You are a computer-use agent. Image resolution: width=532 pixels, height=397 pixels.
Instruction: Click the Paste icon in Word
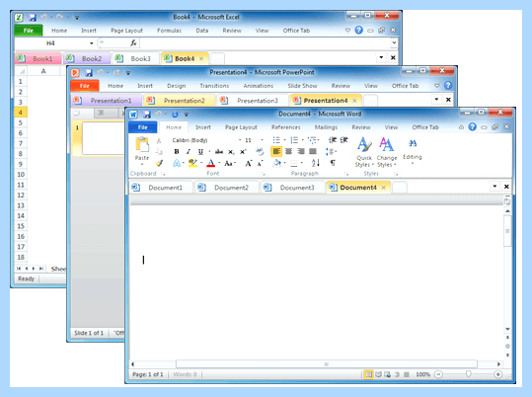pos(142,144)
